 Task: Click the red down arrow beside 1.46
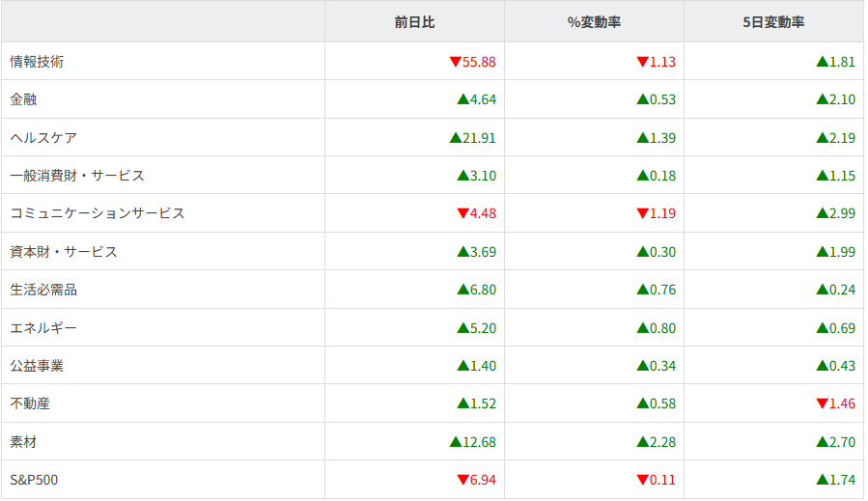[822, 404]
